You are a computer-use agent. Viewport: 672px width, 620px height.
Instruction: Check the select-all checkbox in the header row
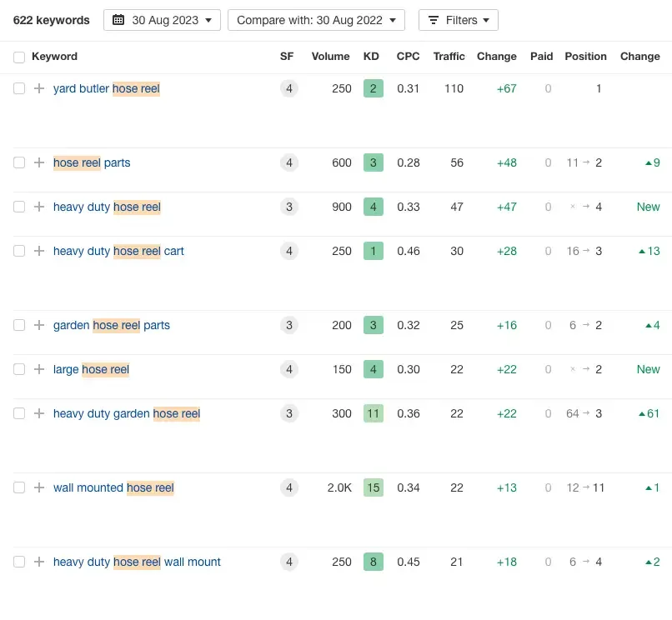(18, 56)
